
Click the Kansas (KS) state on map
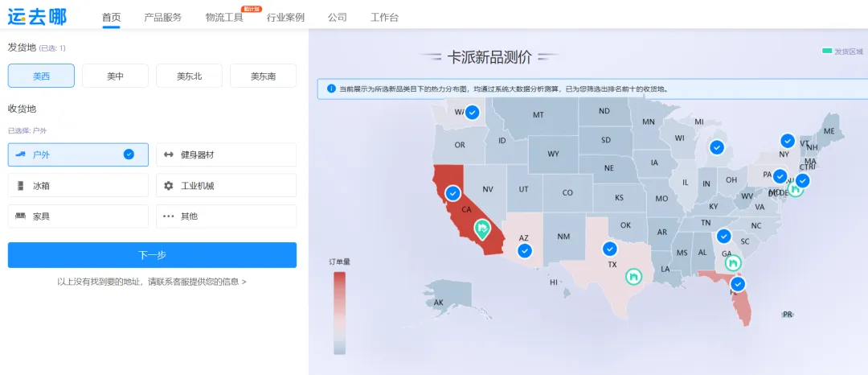620,197
